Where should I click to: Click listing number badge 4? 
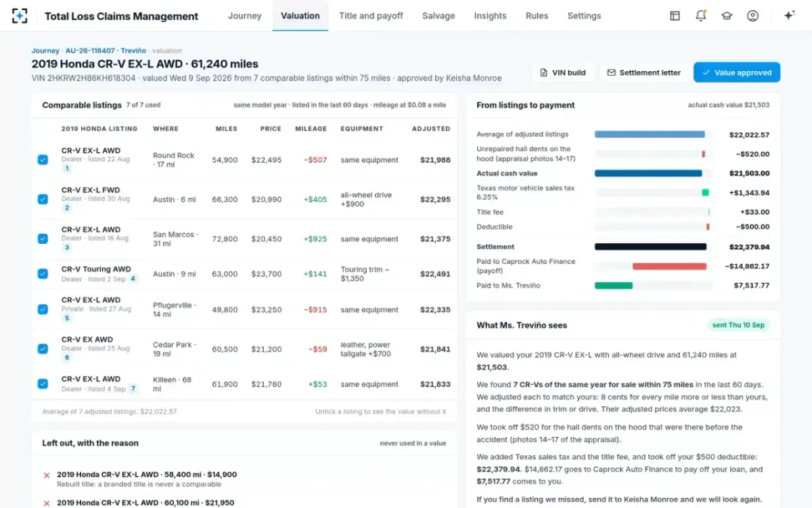[133, 278]
